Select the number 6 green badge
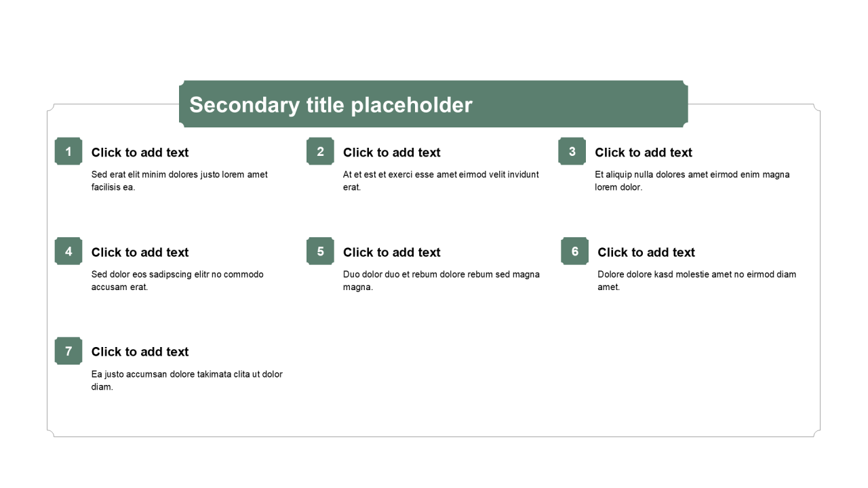 (574, 251)
